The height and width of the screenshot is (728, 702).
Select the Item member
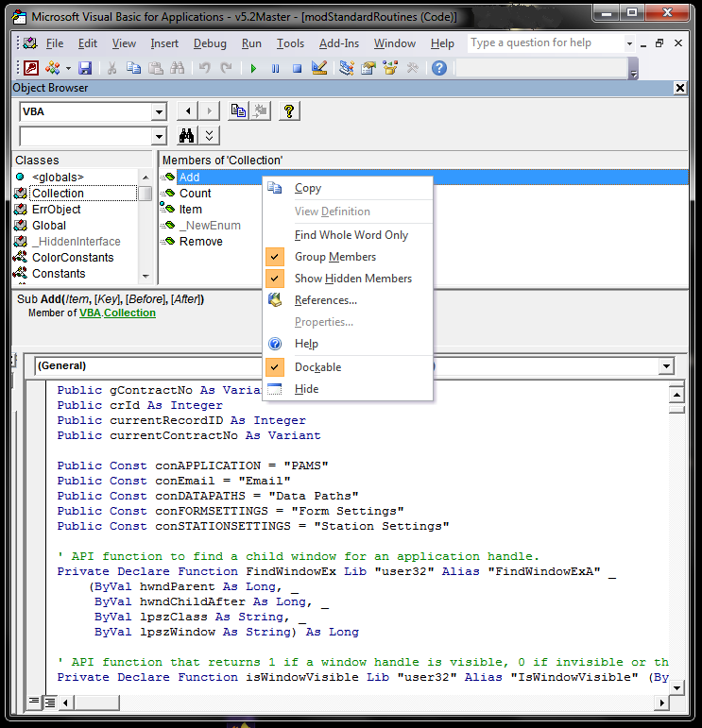tap(191, 210)
